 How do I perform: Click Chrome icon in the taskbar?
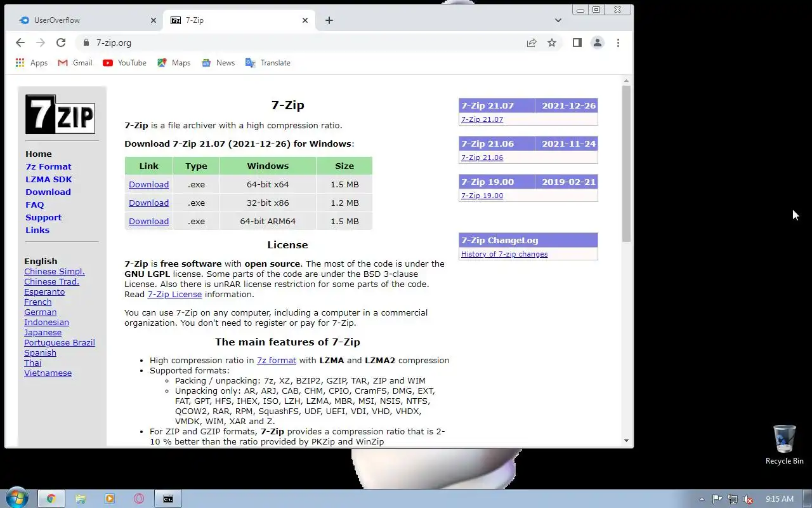coord(51,498)
